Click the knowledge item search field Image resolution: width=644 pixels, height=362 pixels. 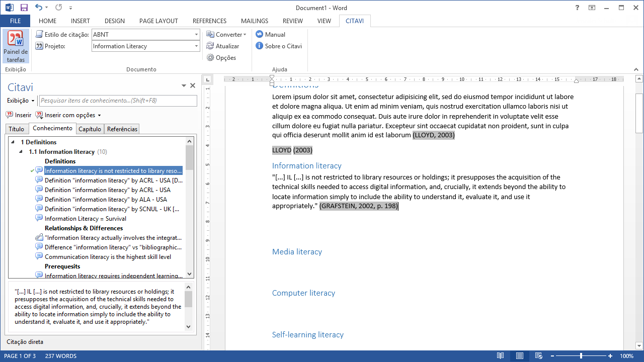[118, 101]
